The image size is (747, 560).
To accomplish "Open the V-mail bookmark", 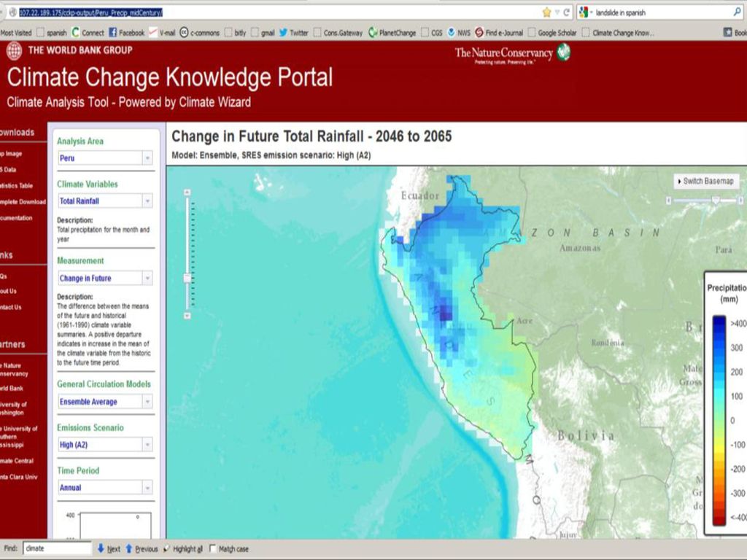I will pos(162,32).
